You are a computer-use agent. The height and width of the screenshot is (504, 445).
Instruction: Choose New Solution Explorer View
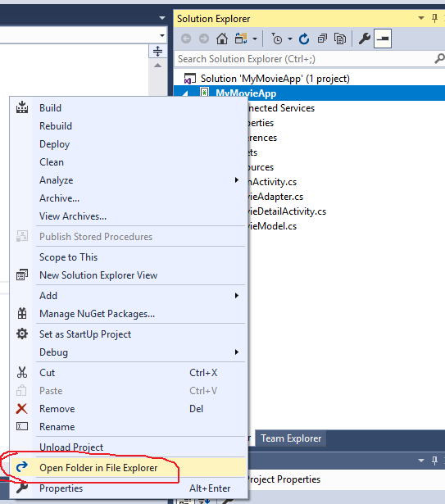[x=129, y=275]
